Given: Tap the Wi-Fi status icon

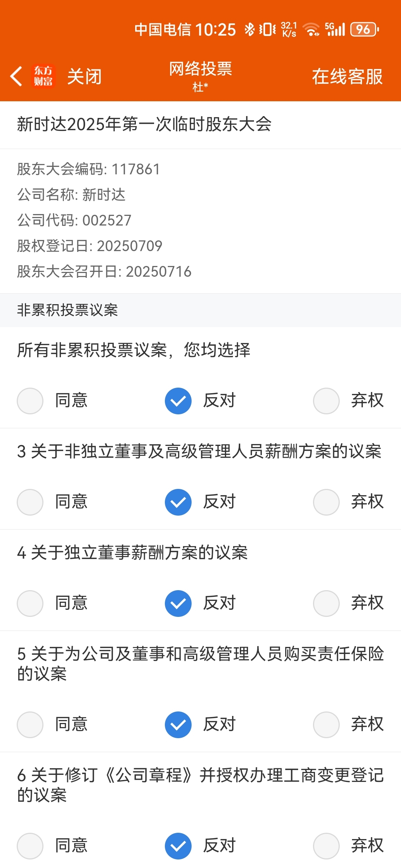Looking at the screenshot, I should [x=311, y=29].
